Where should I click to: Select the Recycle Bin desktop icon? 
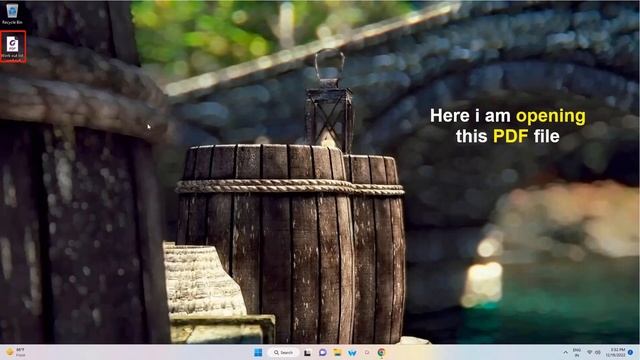point(12,13)
